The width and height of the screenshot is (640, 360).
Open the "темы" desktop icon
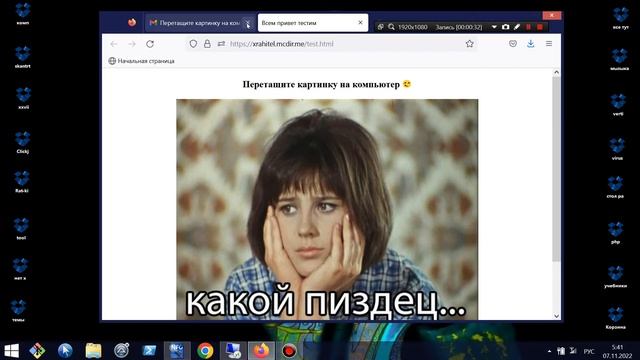[18, 311]
